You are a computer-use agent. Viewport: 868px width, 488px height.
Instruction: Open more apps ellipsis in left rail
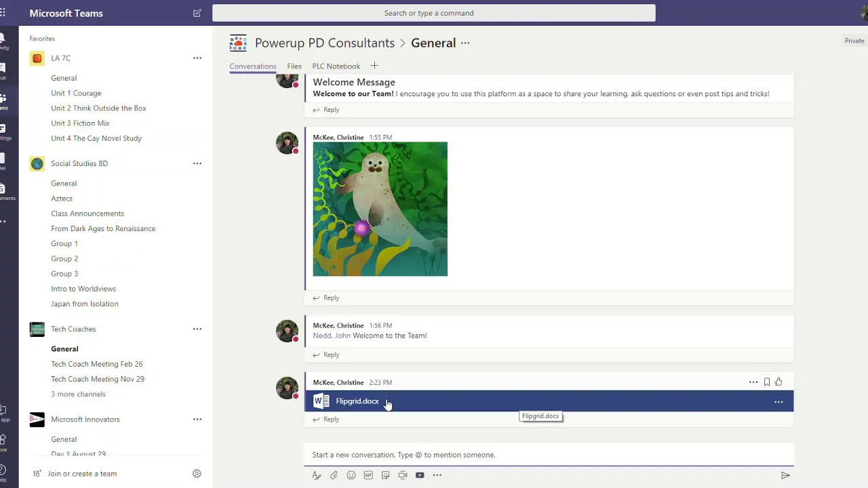click(3, 221)
